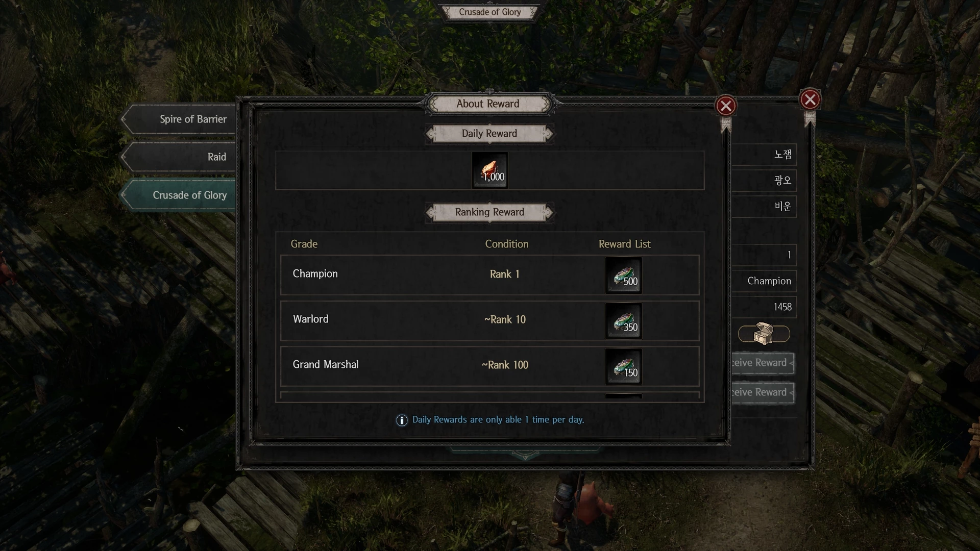Click the Daily Reward section header
Image resolution: width=980 pixels, height=551 pixels.
(489, 134)
